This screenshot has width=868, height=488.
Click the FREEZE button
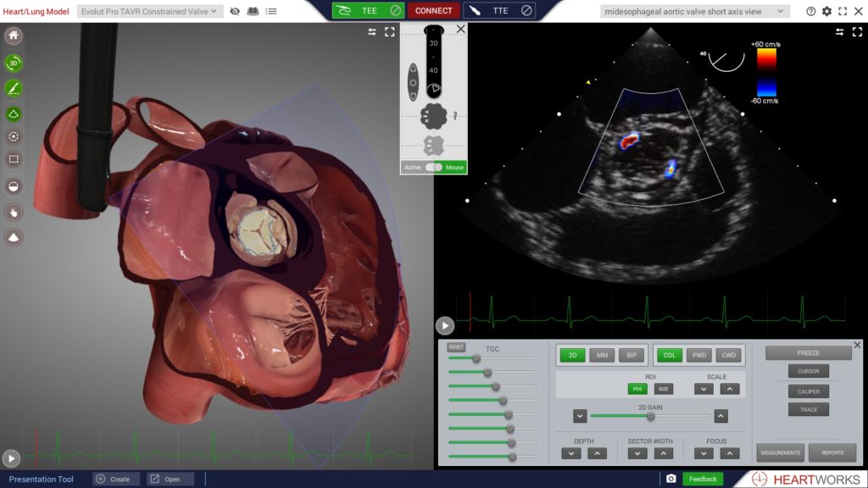tap(808, 353)
